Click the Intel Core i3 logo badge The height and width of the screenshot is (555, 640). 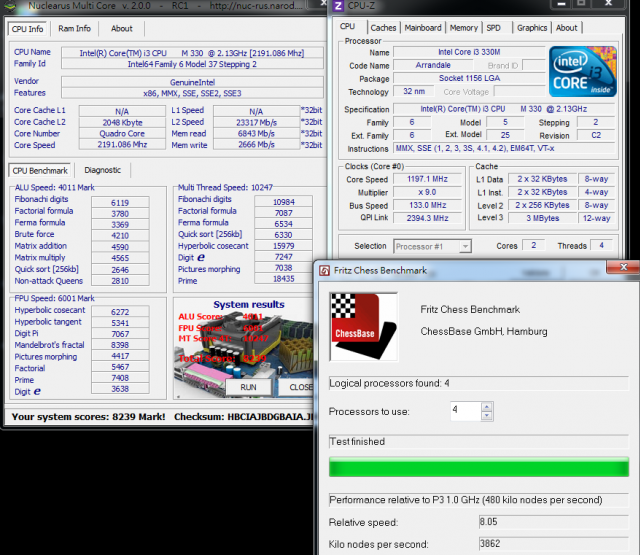tap(582, 71)
